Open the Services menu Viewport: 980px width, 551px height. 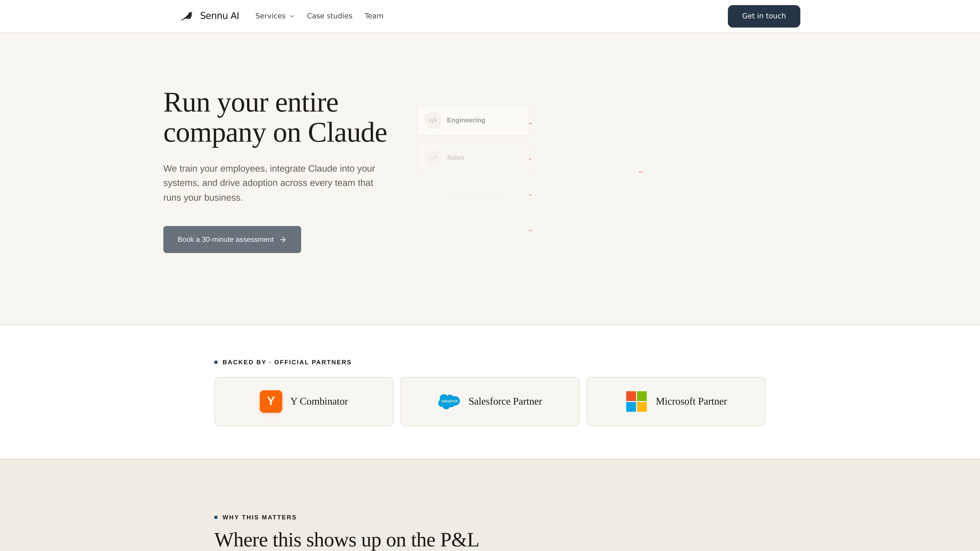tap(275, 16)
